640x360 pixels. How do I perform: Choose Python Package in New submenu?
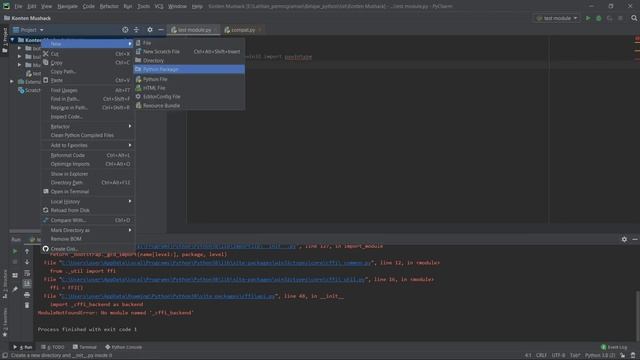(189, 69)
